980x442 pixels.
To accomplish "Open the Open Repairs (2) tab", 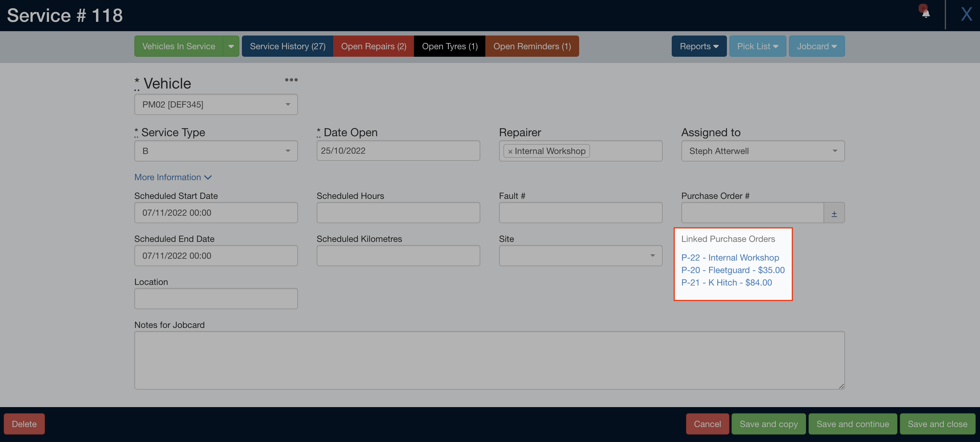I will (x=373, y=46).
